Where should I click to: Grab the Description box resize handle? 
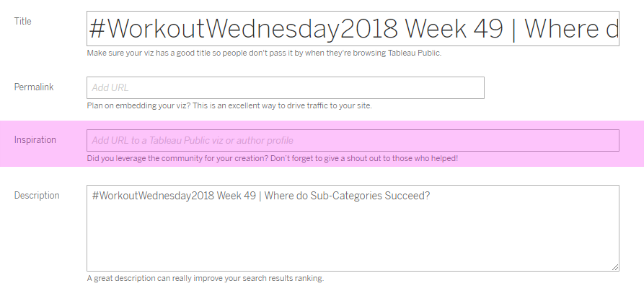[x=615, y=267]
